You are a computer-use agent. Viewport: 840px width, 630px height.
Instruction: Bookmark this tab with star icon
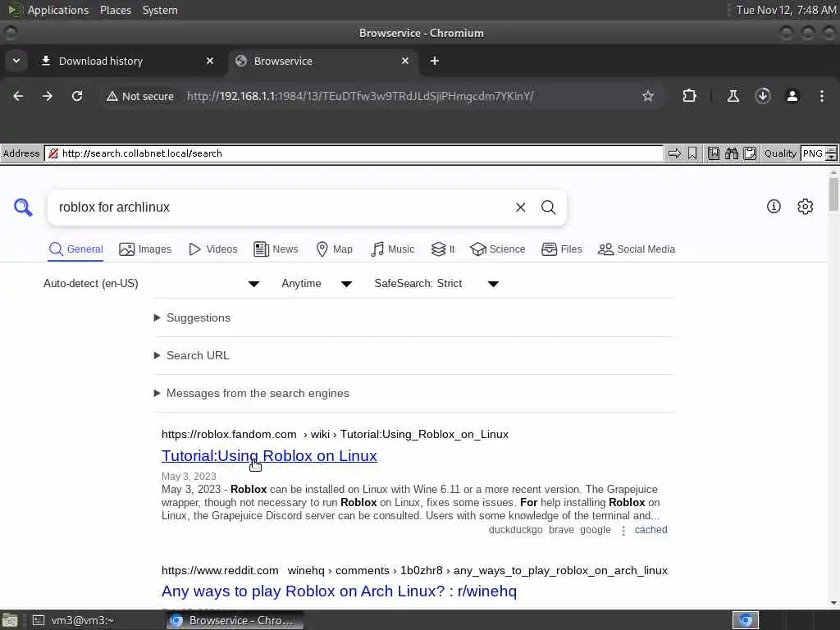click(648, 96)
